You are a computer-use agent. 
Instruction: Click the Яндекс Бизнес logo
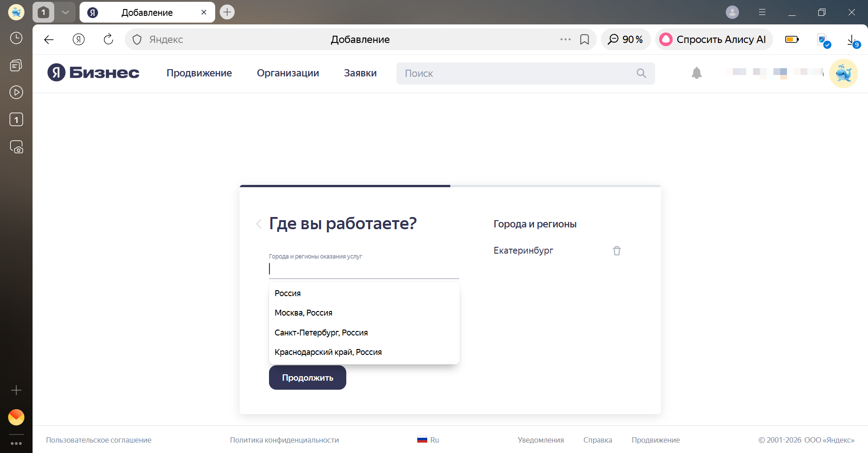click(93, 72)
